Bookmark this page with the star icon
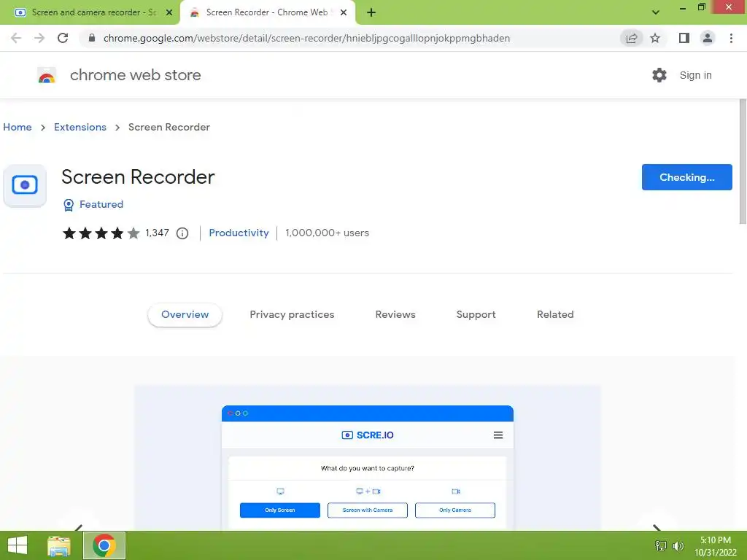 click(655, 38)
